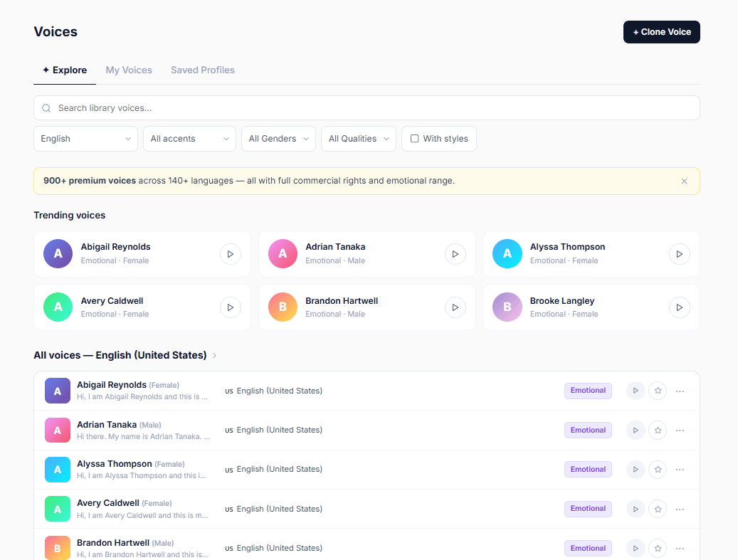738x560 pixels.
Task: Click Adrian Tanaka square avatar in list
Action: (x=58, y=430)
